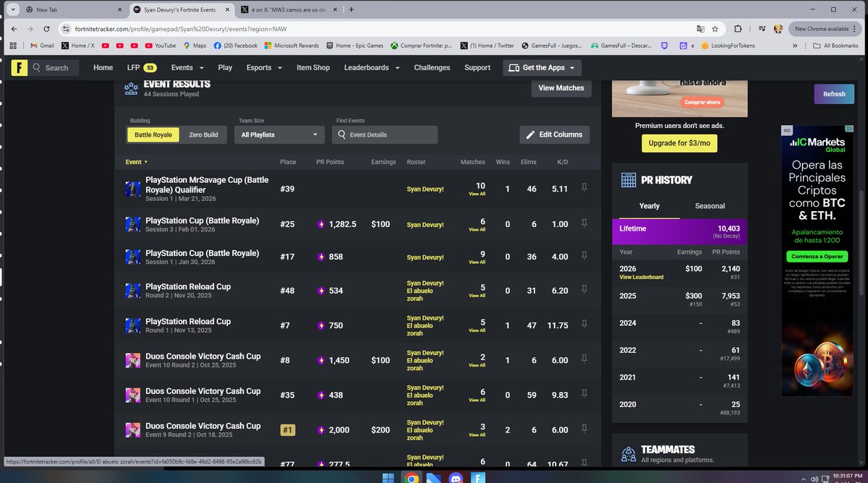The height and width of the screenshot is (483, 868).
Task: Open the Maps bookmark
Action: click(x=194, y=46)
